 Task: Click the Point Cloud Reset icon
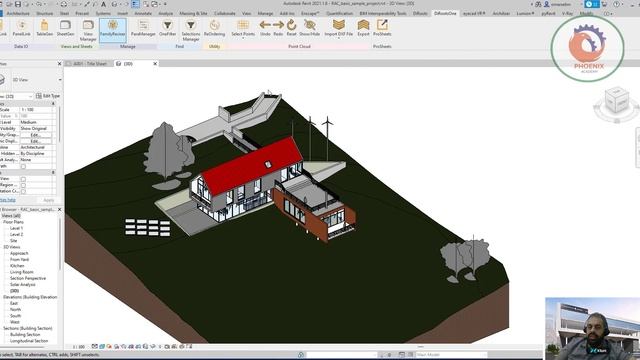pos(291,28)
